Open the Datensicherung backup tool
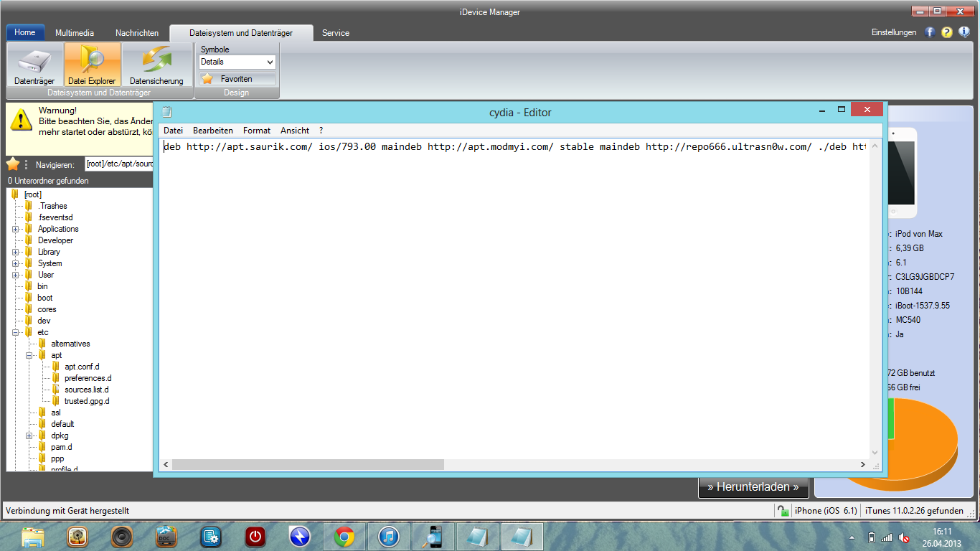 pos(156,65)
